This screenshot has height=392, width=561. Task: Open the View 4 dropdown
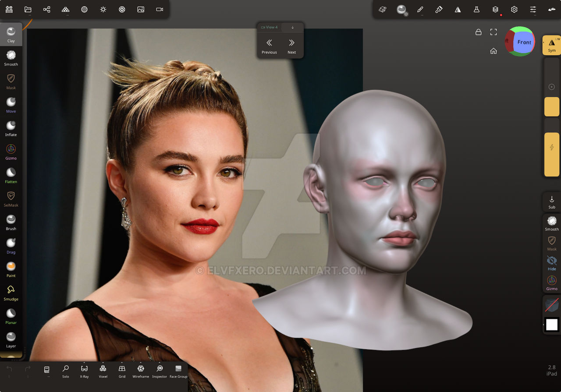(x=270, y=27)
